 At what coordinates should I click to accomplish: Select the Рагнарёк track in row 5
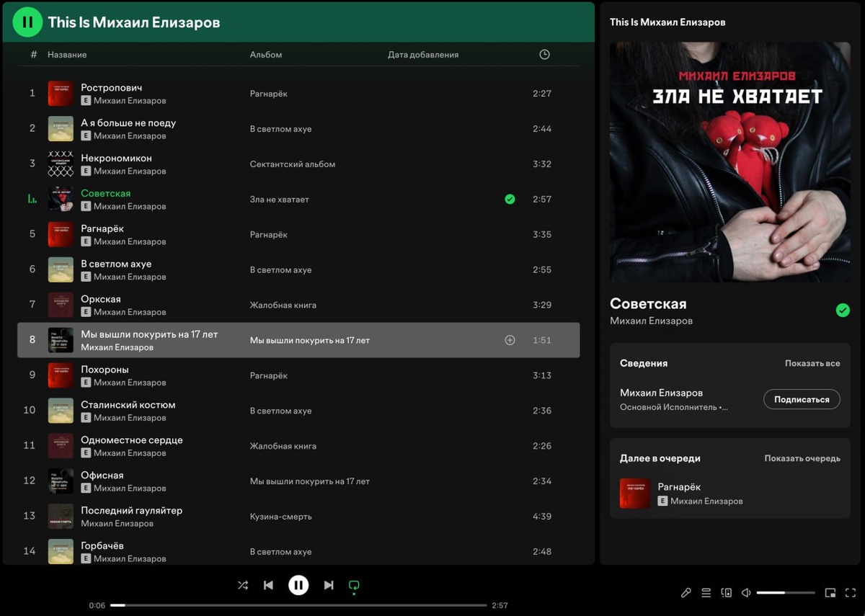(102, 228)
